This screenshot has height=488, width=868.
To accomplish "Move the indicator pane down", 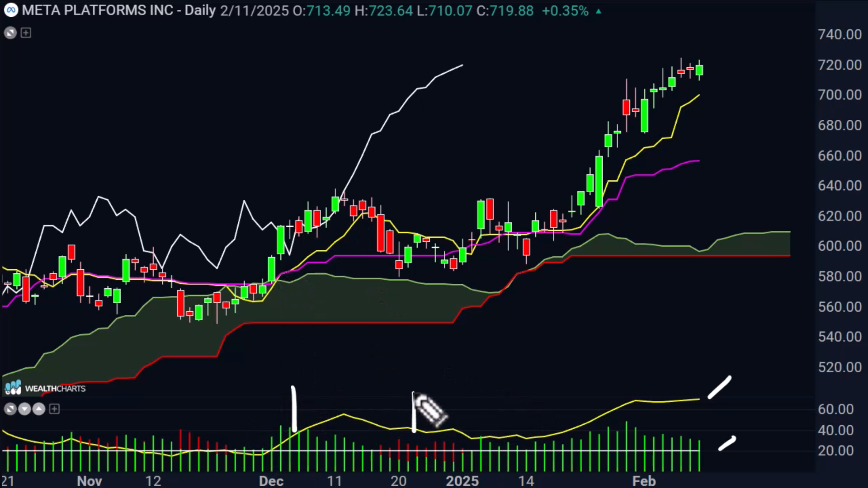I will click(24, 409).
